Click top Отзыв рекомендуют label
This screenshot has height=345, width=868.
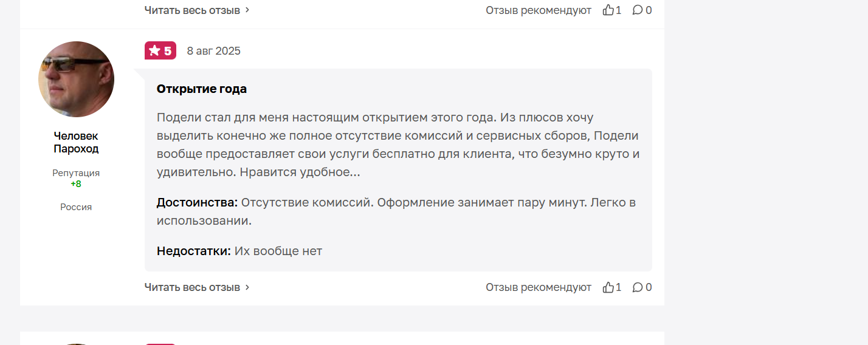point(539,10)
